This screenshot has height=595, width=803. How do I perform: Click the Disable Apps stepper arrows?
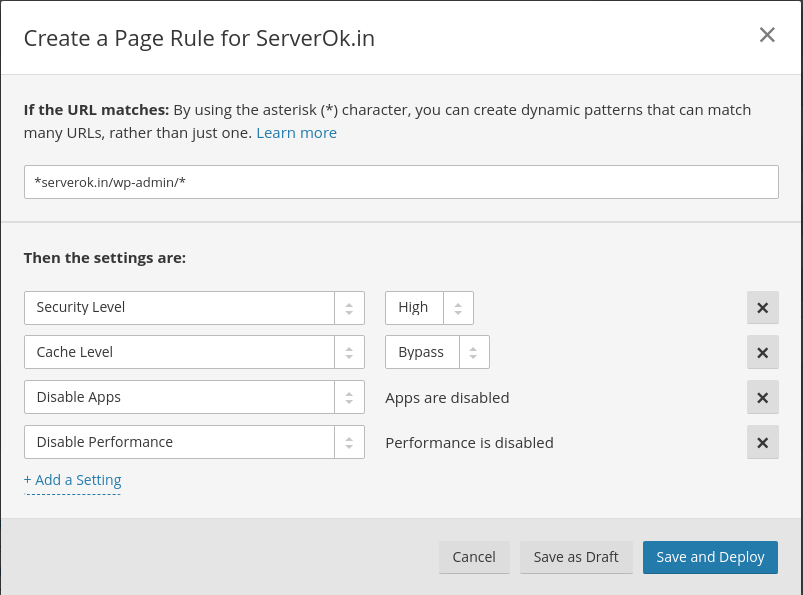349,397
